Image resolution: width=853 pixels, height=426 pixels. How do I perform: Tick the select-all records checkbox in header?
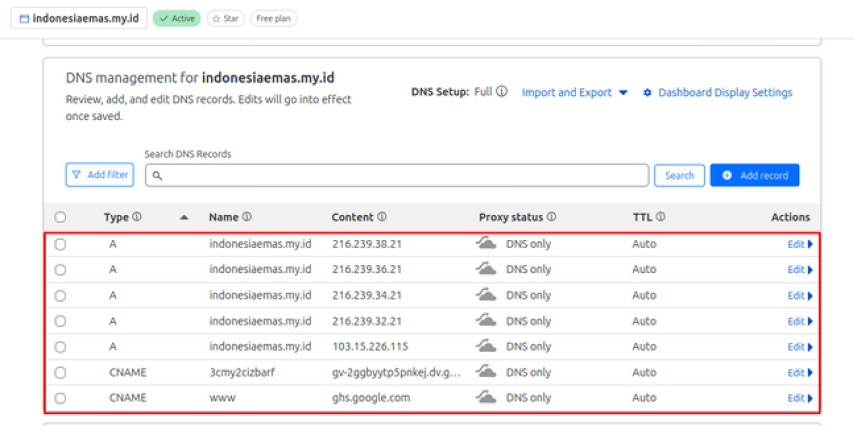pyautogui.click(x=60, y=217)
